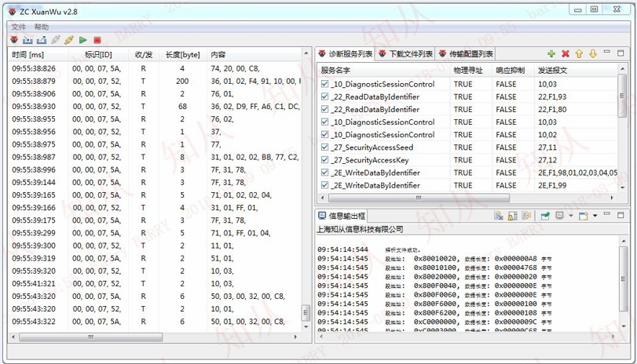Click the pin console icon
637x364 pixels.
545,216
